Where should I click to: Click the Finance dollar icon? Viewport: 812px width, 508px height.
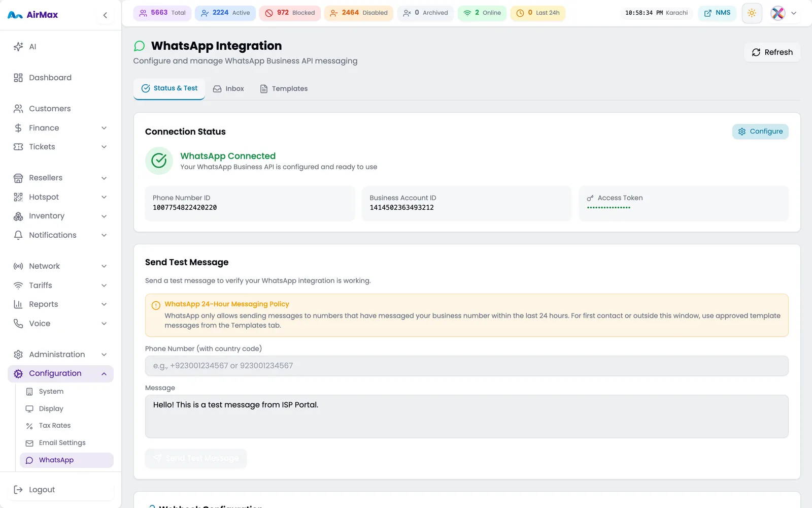pos(18,128)
